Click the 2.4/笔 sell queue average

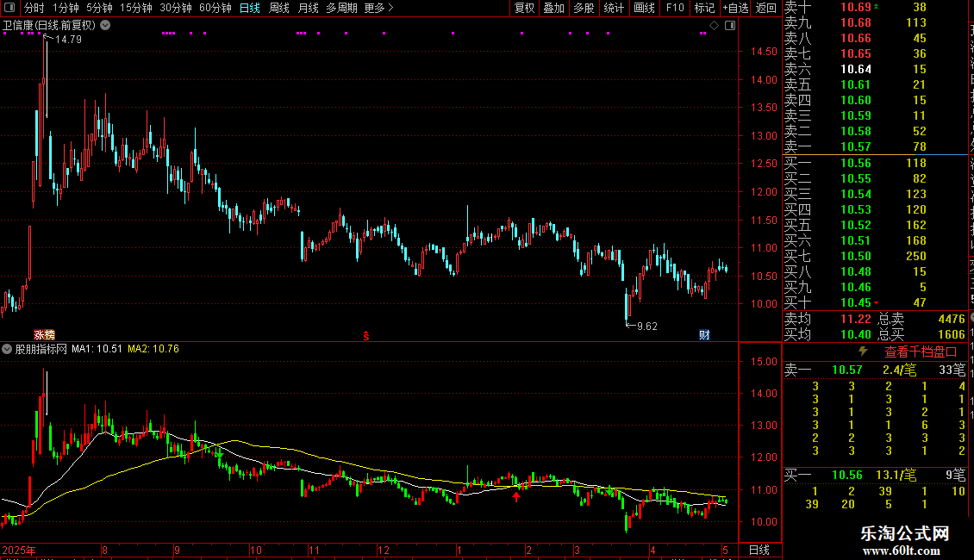click(x=899, y=370)
